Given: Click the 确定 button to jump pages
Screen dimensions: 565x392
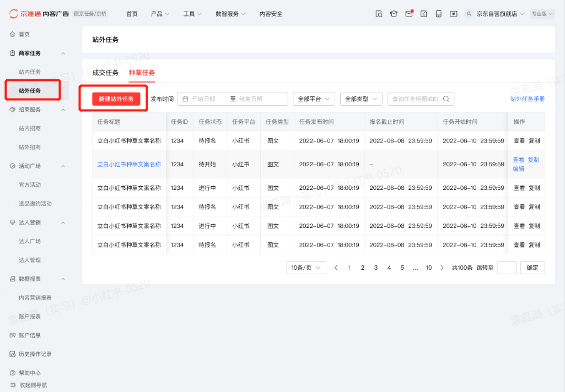Looking at the screenshot, I should [532, 268].
